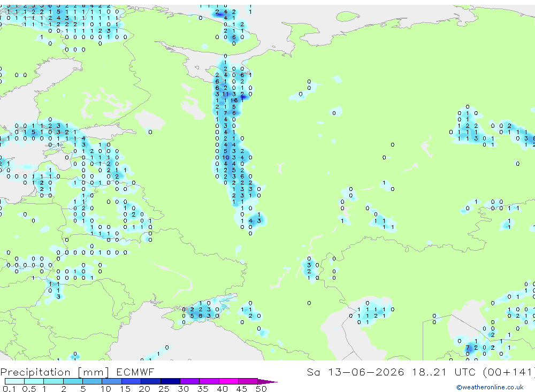Click the '(00+141)' forecast offset text
Viewport: 535px width, 392px height.
(x=509, y=372)
